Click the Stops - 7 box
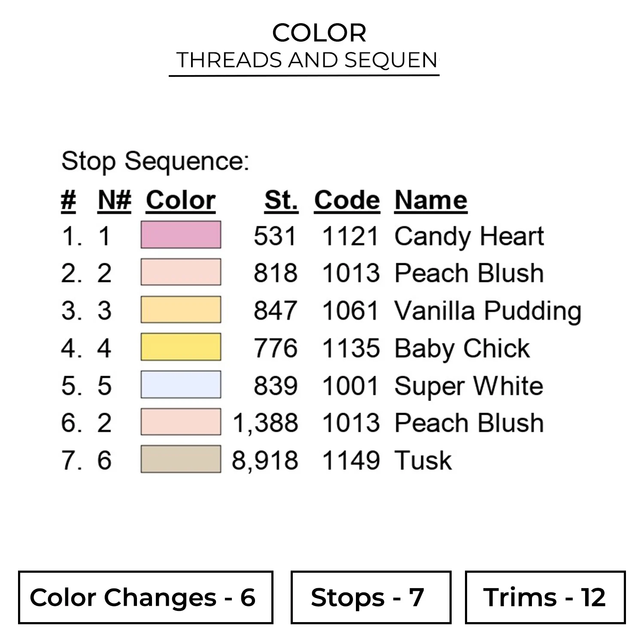 pos(371,597)
